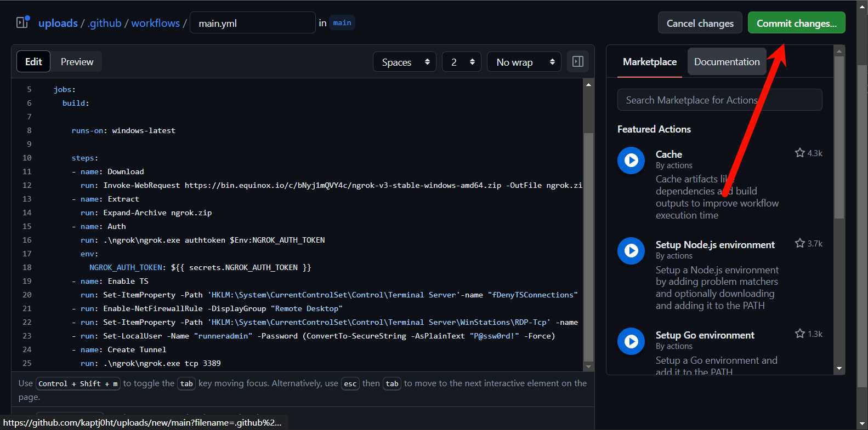This screenshot has height=430, width=868.
Task: Switch to the Preview tab
Action: [77, 62]
